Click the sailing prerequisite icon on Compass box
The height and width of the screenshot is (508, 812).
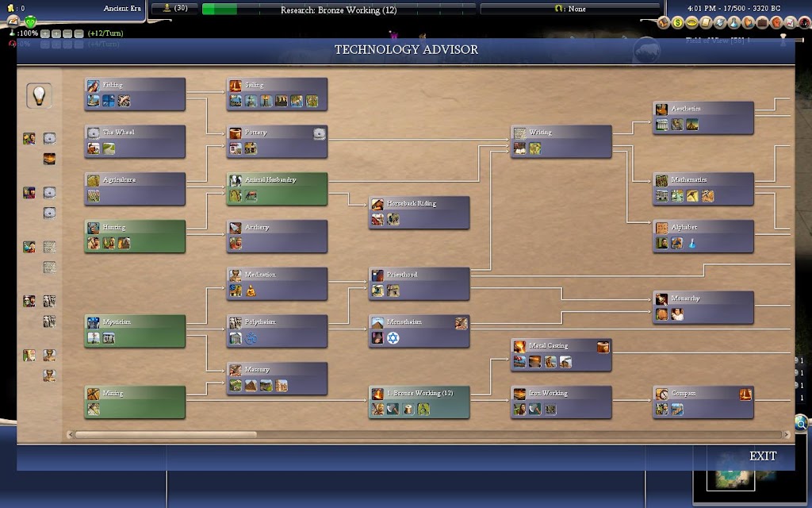tap(745, 394)
